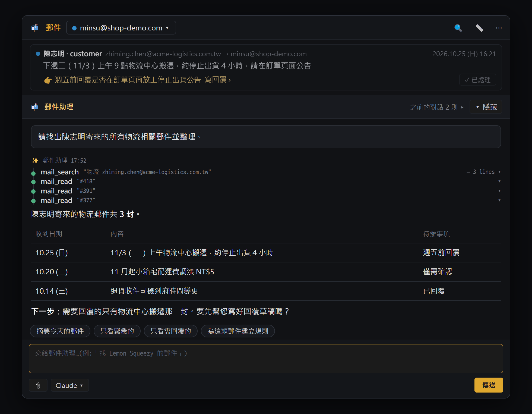Click the 10.25 (日) table date cell

click(x=52, y=253)
